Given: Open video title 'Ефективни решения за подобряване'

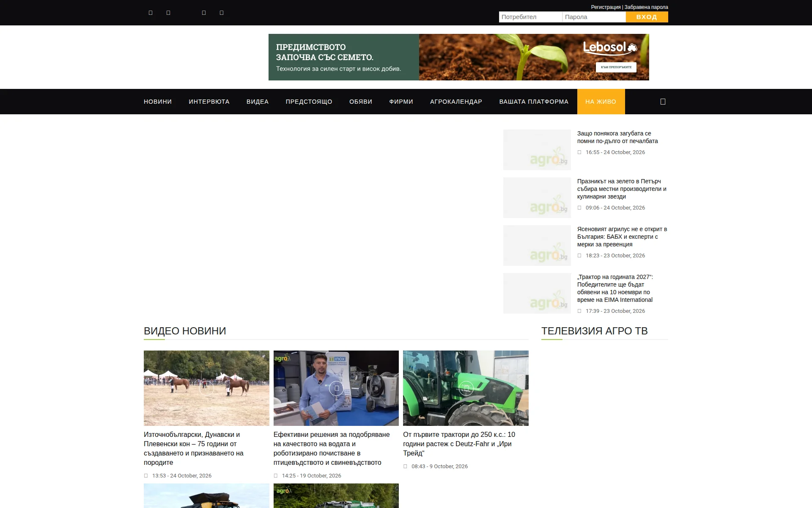Looking at the screenshot, I should 332,448.
